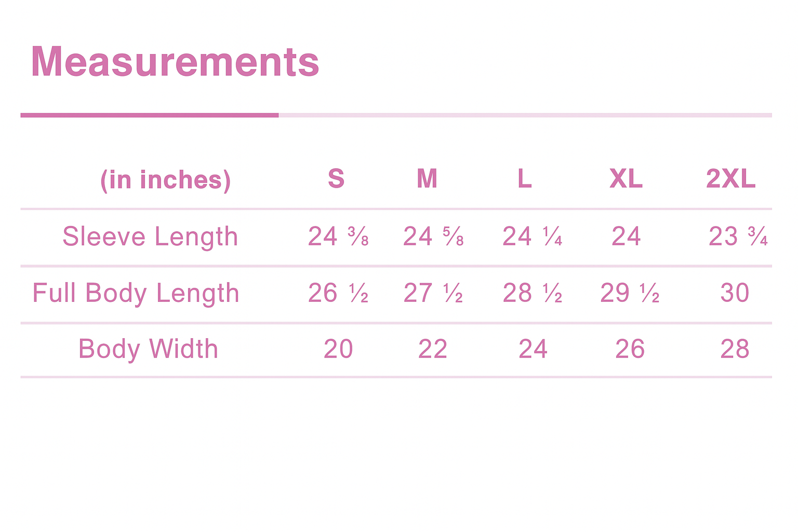Click the Full Body Length row label
Image resolution: width=798 pixels, height=532 pixels.
coord(136,293)
